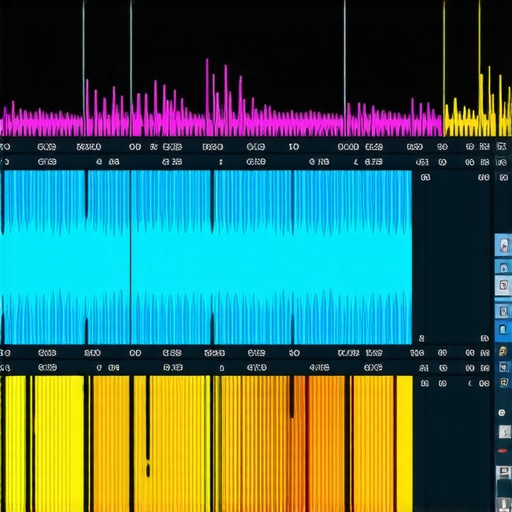Screen dimensions: 512x512
Task: Click the grey square icon above the red dash
Action: (504, 432)
